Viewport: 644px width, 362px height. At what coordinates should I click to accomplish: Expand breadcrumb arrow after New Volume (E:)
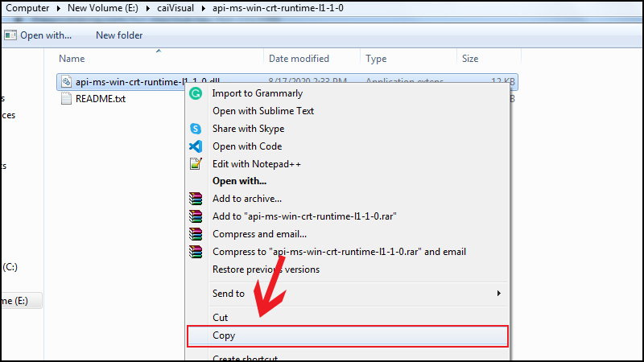tap(148, 8)
